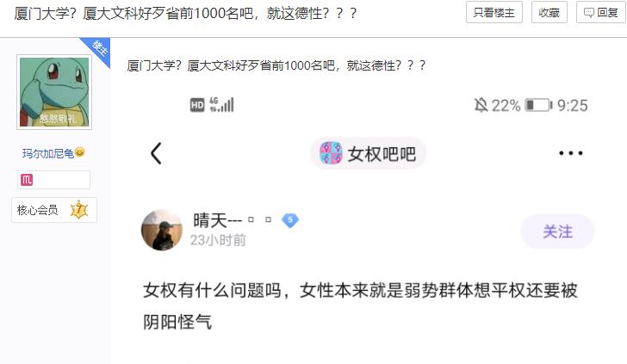Click the Scorpio zodiac badge icon

[x=27, y=180]
